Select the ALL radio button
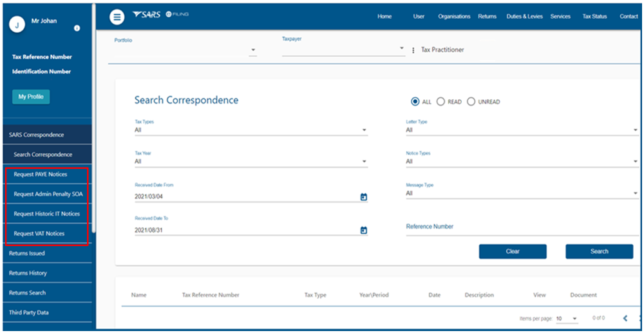The image size is (644, 333). 415,102
